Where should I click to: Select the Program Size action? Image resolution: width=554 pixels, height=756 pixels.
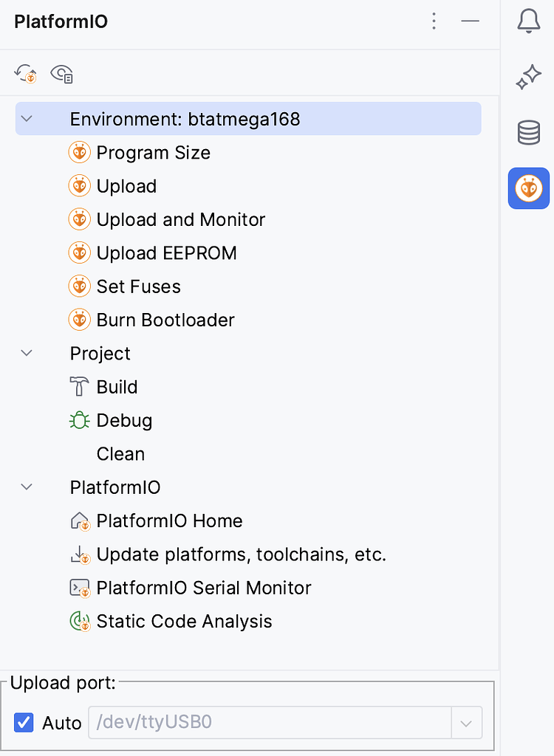[153, 152]
